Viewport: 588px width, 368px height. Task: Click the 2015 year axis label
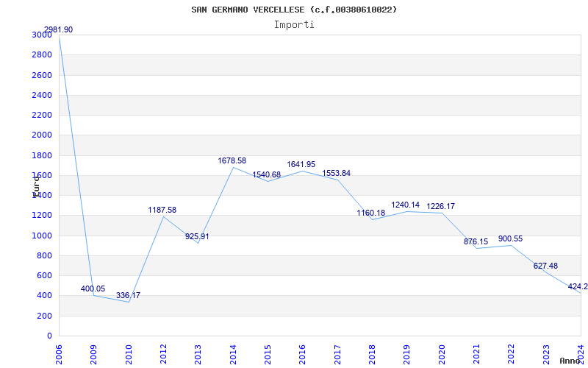click(268, 355)
